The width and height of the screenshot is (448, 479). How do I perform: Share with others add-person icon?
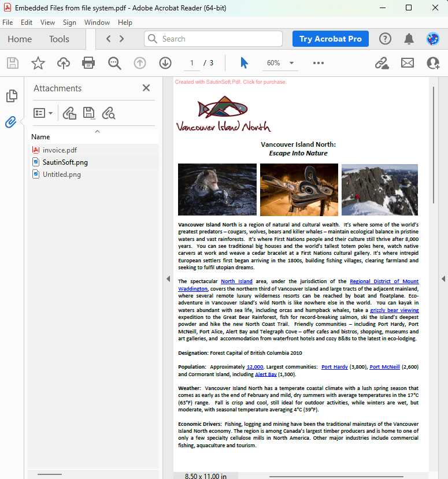(433, 63)
